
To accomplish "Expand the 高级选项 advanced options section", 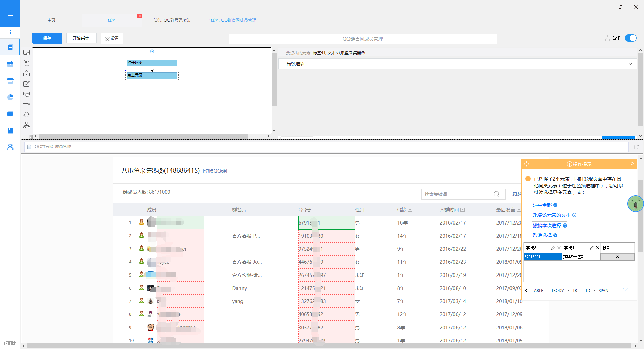I will 630,64.
